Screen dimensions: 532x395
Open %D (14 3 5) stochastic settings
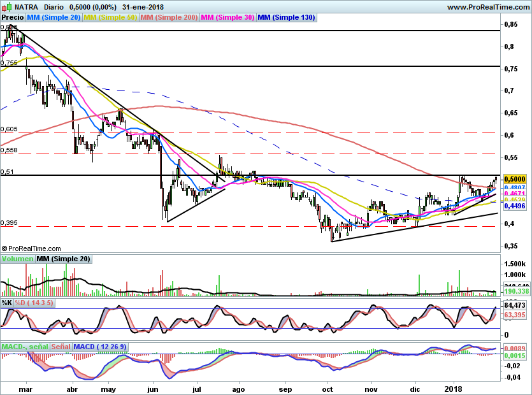tap(34, 303)
